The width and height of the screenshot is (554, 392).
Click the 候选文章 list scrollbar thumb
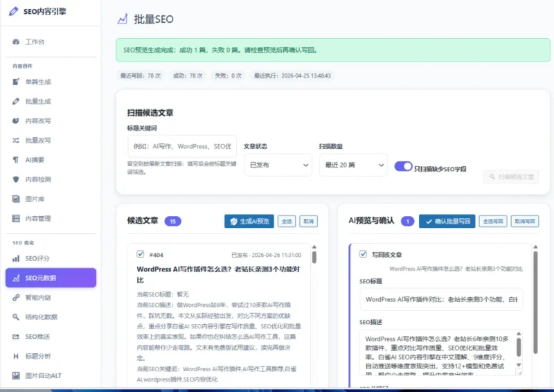pos(314,257)
